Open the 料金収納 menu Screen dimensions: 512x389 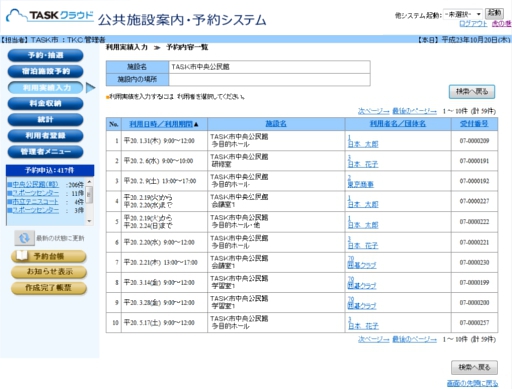(x=45, y=103)
